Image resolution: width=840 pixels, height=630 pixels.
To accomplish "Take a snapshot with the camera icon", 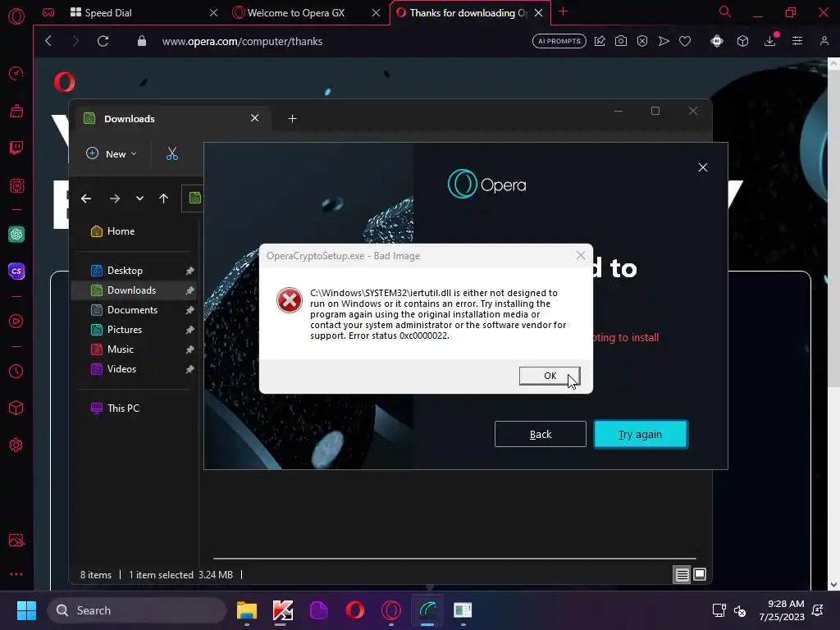I will click(621, 41).
